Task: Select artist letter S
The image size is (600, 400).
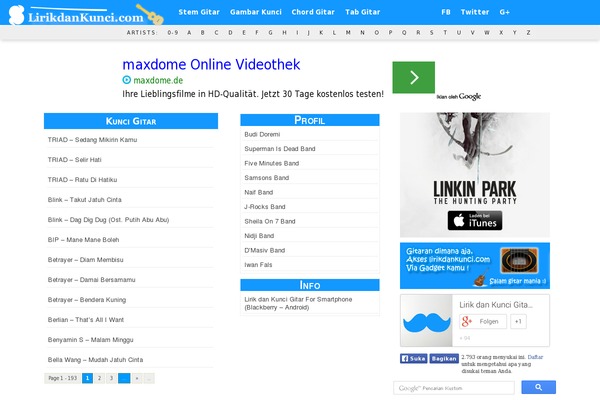Action: [432, 33]
